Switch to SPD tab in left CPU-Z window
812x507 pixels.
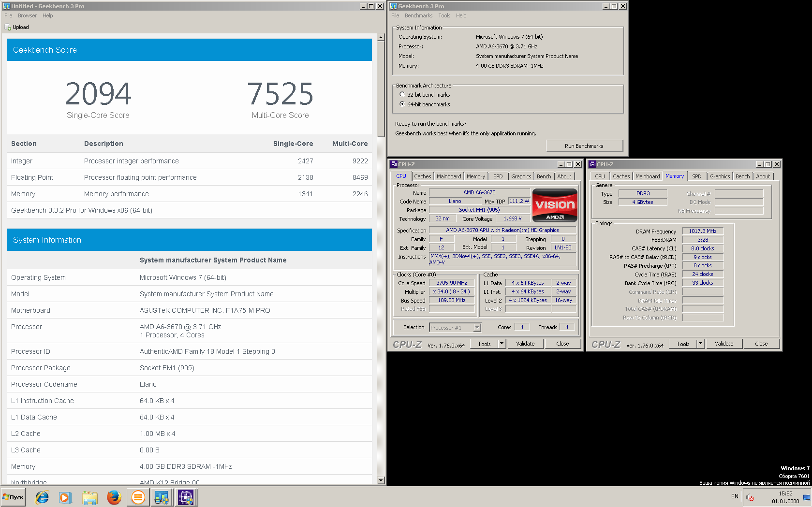498,176
